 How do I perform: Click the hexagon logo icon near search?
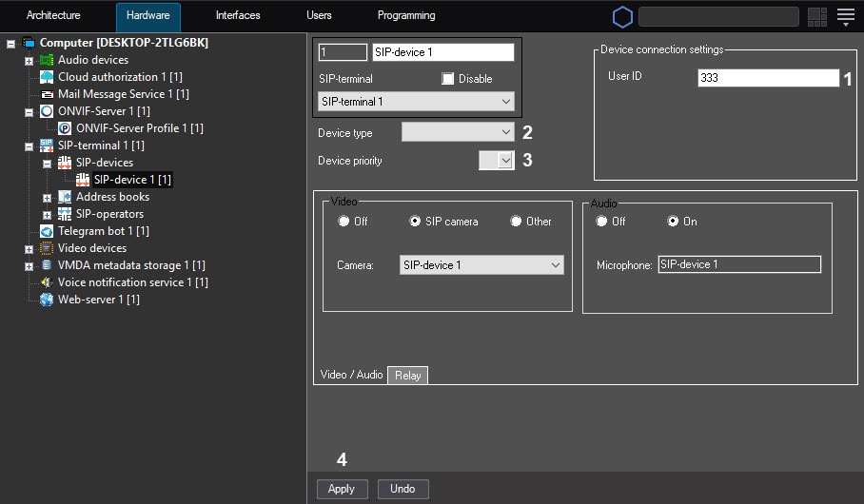pyautogui.click(x=622, y=17)
